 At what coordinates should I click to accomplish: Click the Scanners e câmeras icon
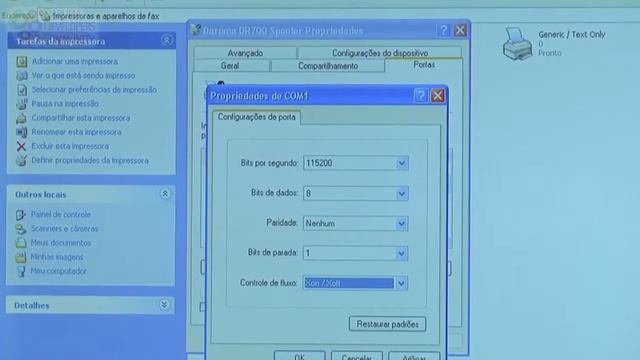pos(21,229)
